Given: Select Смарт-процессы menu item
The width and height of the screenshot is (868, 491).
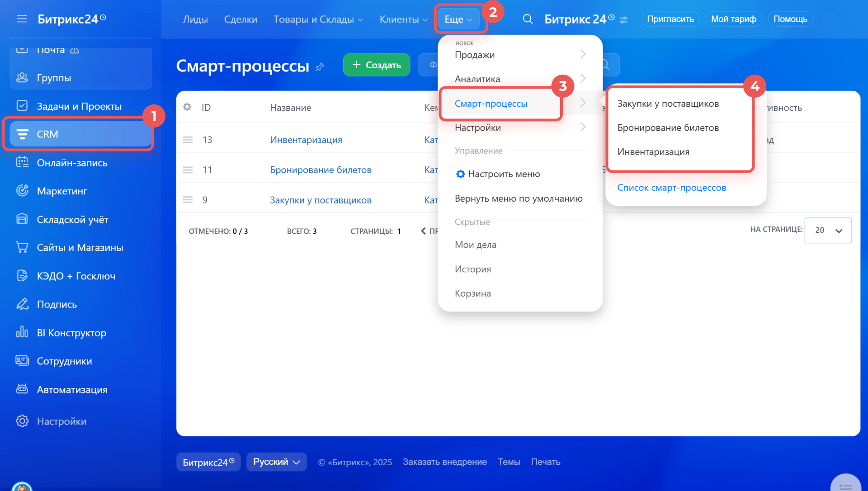Looking at the screenshot, I should [491, 104].
